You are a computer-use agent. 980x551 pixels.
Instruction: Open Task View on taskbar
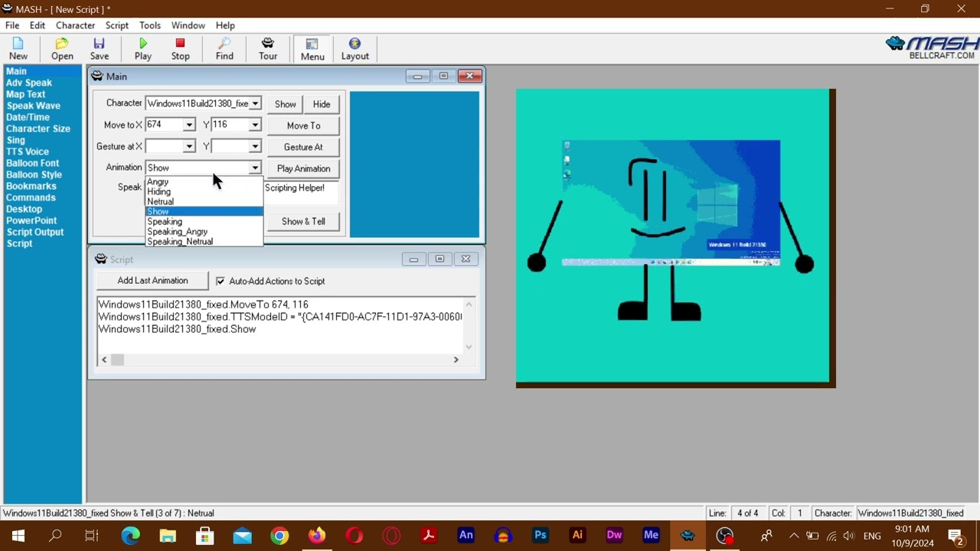[x=92, y=536]
